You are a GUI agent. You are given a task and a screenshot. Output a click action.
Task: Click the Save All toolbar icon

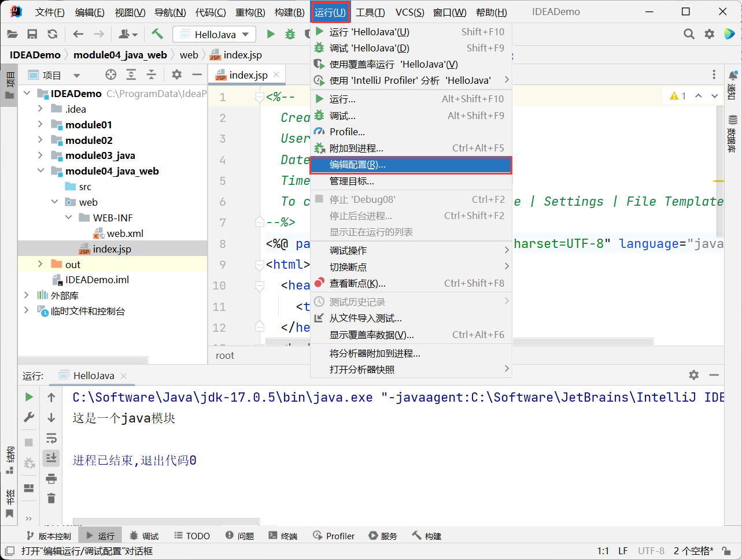pos(32,34)
